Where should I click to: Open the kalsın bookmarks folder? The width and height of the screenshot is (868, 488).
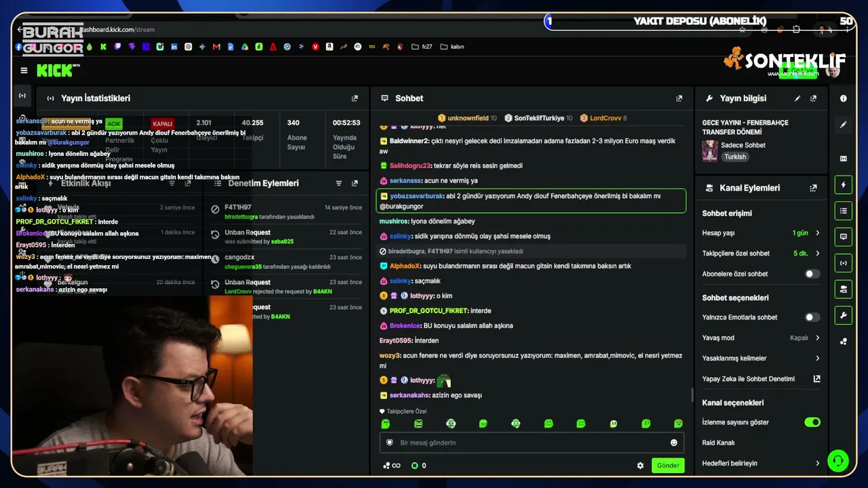click(452, 47)
